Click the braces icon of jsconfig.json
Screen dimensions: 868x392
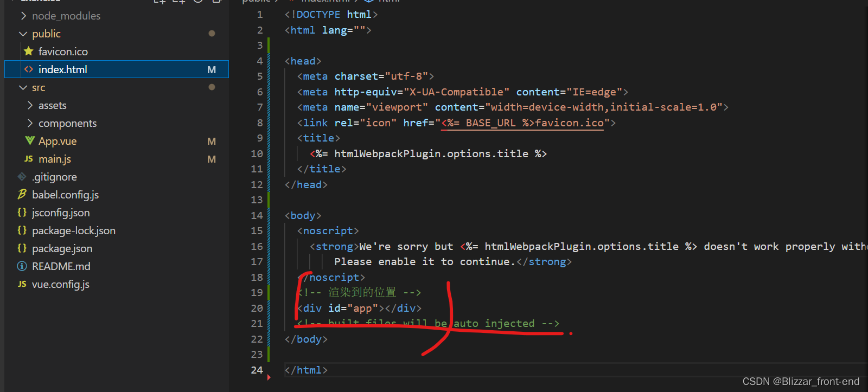pos(22,213)
